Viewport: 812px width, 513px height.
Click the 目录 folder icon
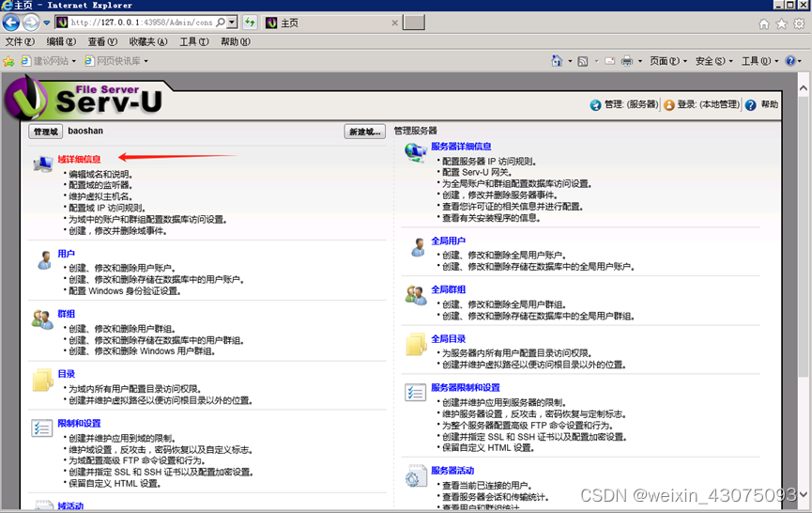[x=42, y=380]
